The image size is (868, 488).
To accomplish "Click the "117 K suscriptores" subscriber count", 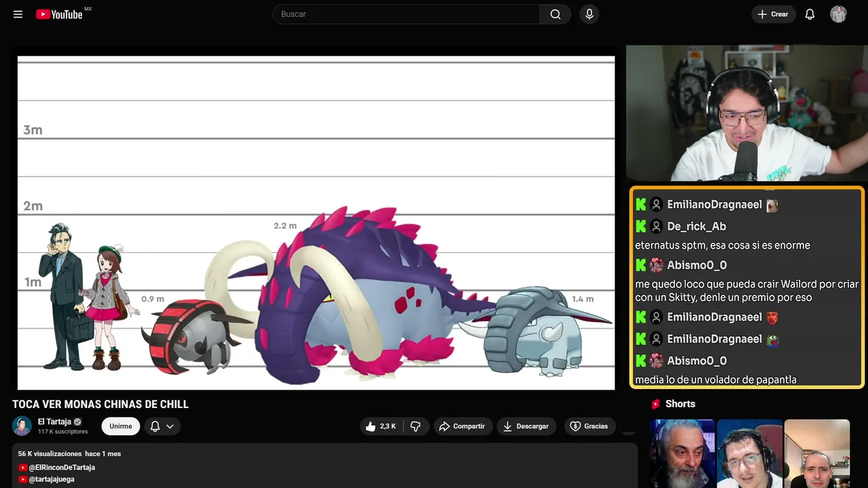I will (x=63, y=432).
